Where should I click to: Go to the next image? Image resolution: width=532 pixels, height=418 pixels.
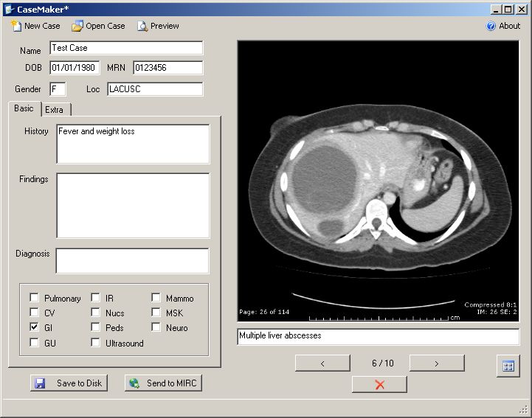pos(436,363)
